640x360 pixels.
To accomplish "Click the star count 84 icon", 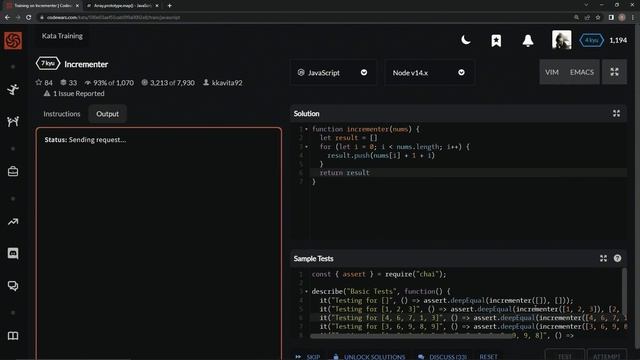I will coord(39,82).
